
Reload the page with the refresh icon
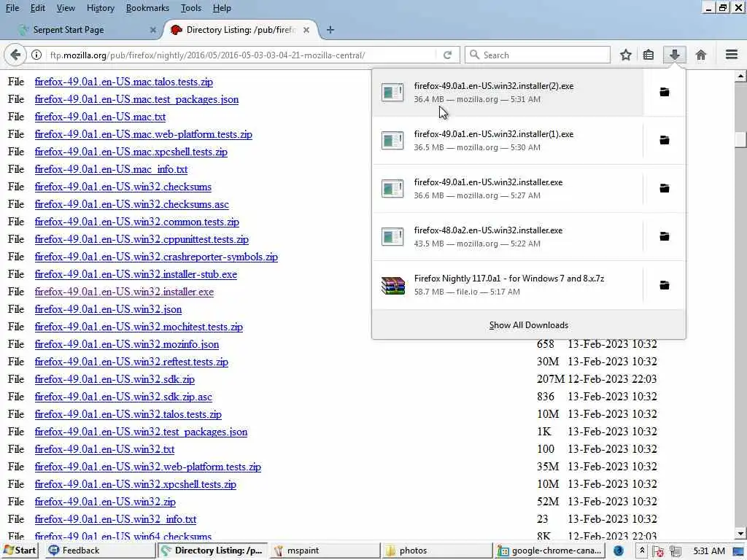(447, 55)
